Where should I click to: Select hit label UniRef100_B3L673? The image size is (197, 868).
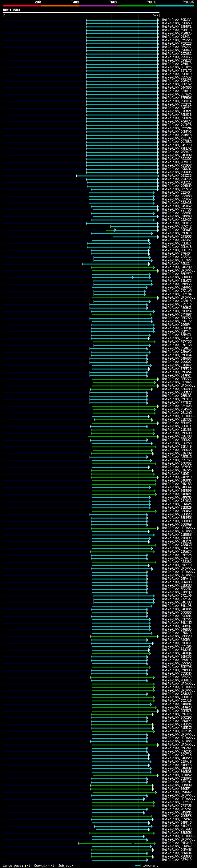176,281
